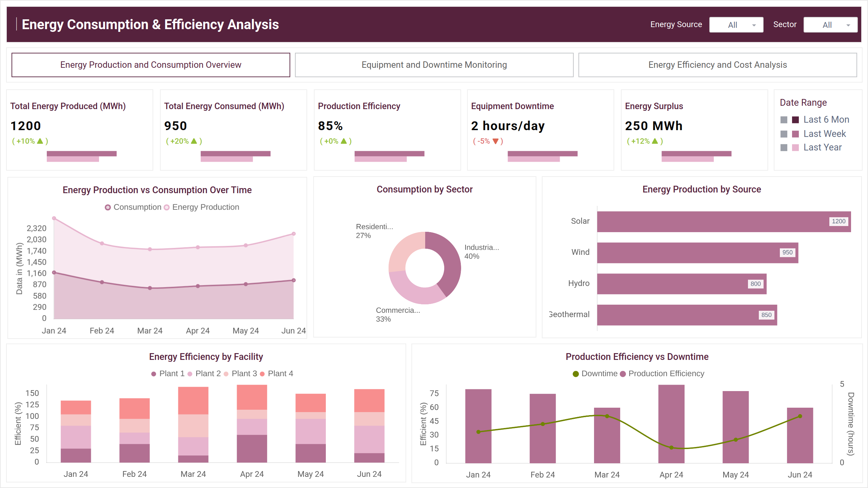Click Jan 24 Energy Production data point
868x488 pixels.
pyautogui.click(x=54, y=218)
